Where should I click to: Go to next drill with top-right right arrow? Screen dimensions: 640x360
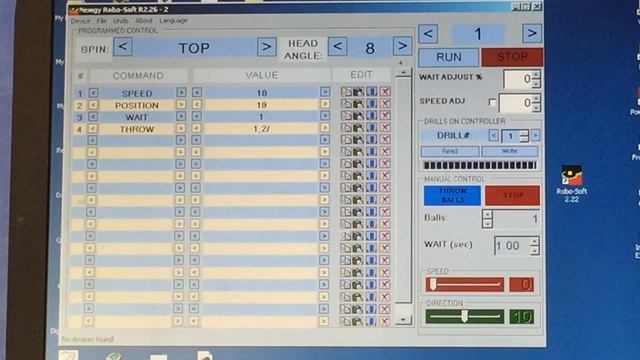click(x=532, y=33)
